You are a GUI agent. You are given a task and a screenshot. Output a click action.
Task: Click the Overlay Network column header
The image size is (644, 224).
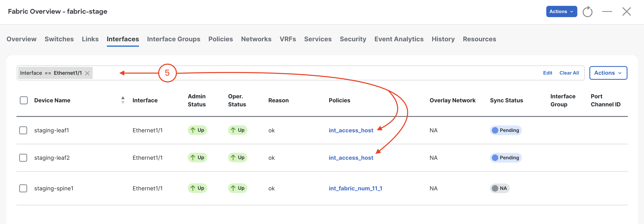coord(453,100)
